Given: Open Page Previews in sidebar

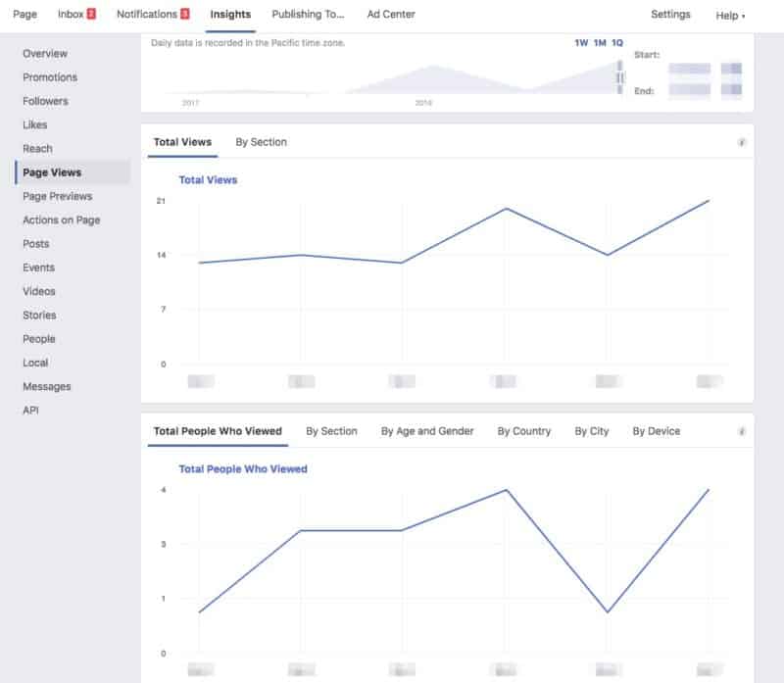Looking at the screenshot, I should coord(58,197).
